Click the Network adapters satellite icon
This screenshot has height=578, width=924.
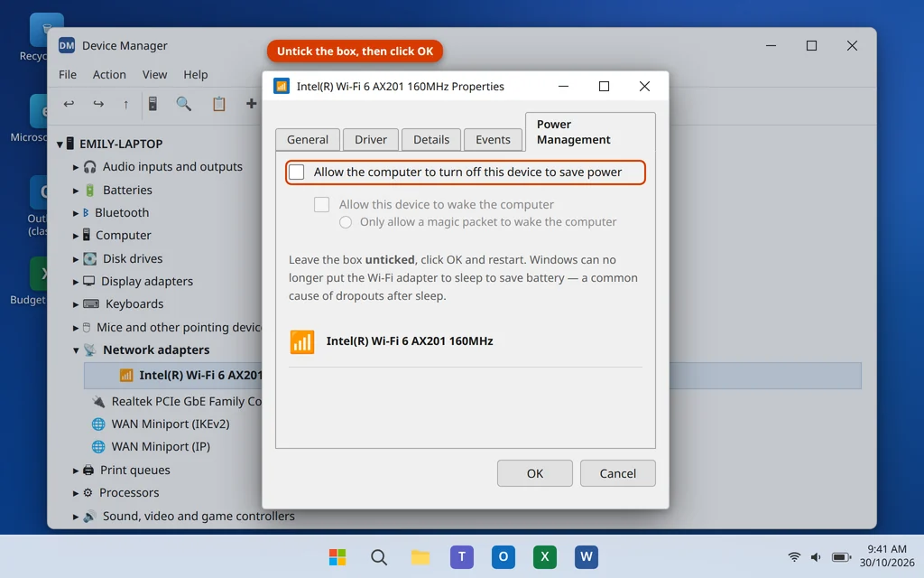tap(89, 350)
